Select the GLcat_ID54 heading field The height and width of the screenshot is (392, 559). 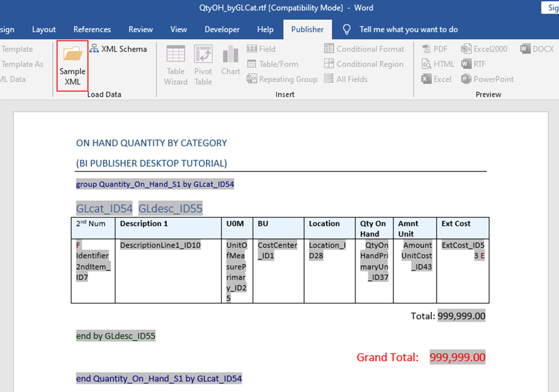(x=104, y=209)
